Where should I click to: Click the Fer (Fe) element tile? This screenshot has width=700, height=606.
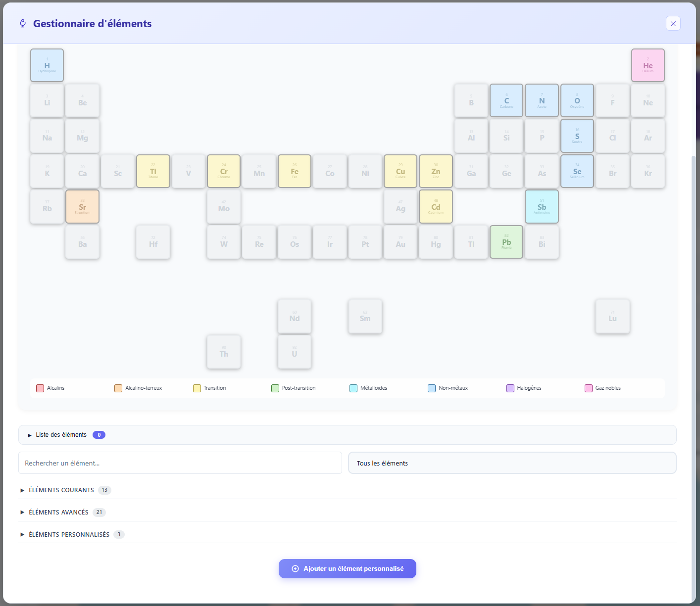[294, 171]
